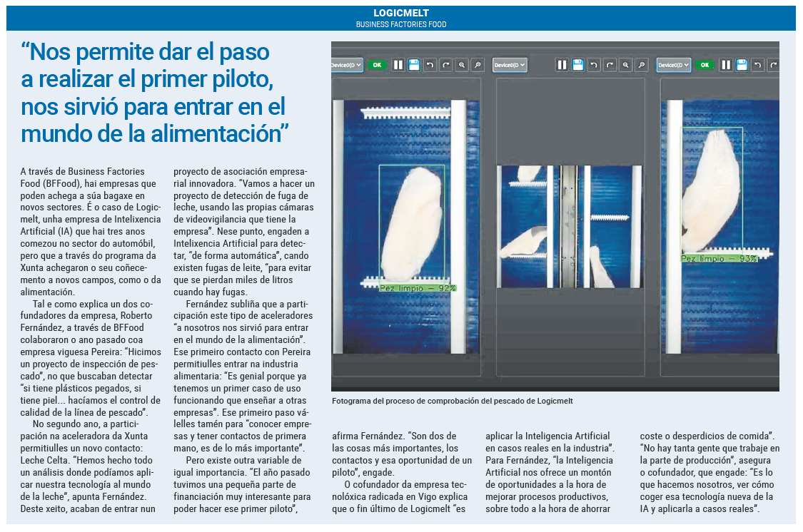Click redo in the 92% fish panel toolbar
Screen dimensions: 803x532
tap(445, 65)
